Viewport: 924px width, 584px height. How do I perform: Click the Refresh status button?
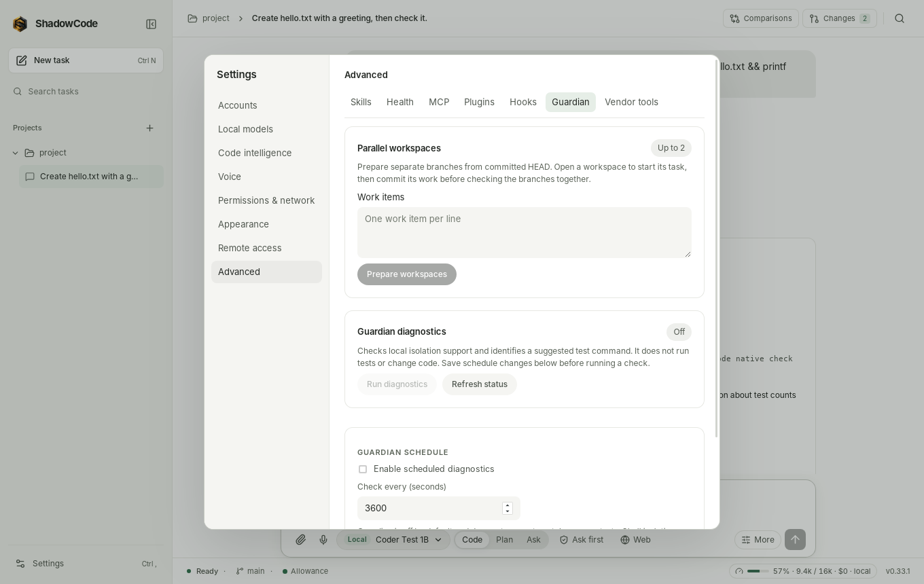pyautogui.click(x=480, y=384)
